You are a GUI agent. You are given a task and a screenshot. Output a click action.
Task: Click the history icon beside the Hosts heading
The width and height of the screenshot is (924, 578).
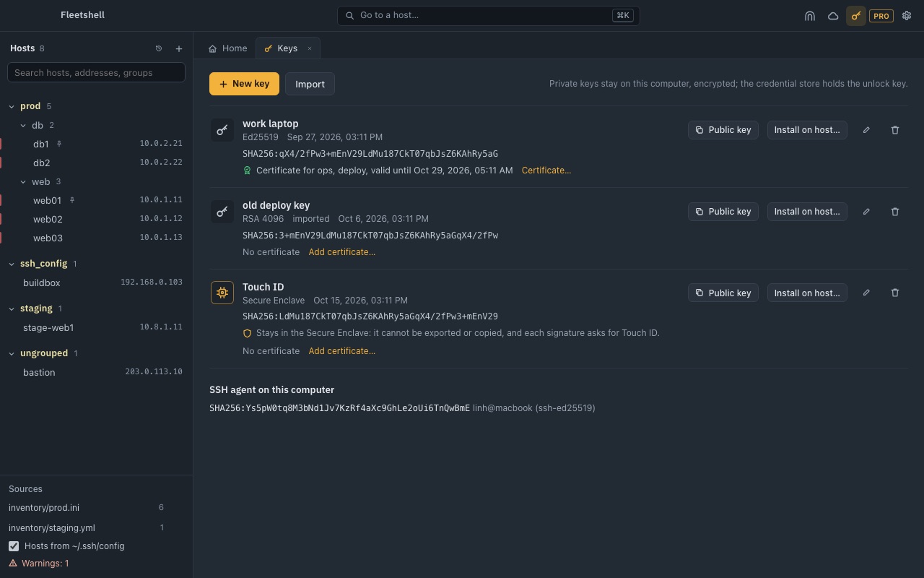(x=159, y=48)
